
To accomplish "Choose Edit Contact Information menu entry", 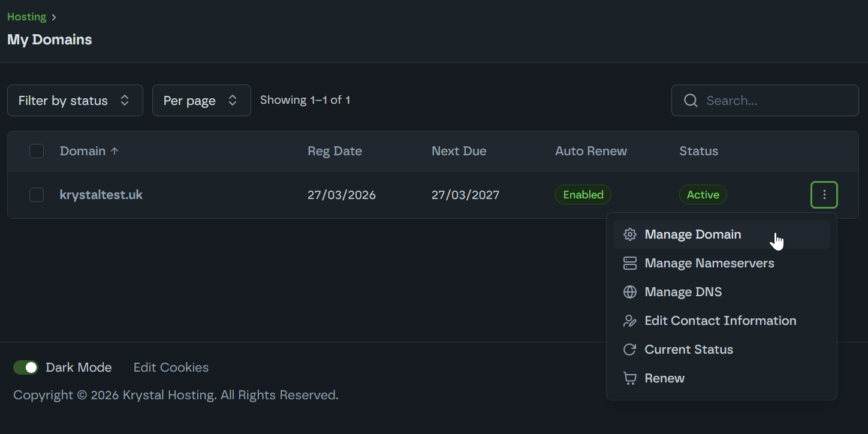I will (720, 321).
